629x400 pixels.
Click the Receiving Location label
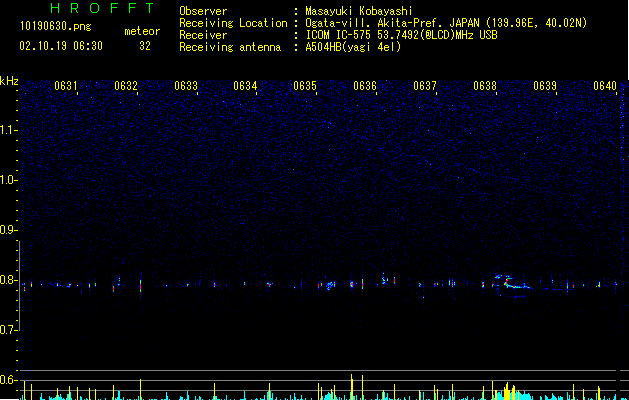pos(233,23)
